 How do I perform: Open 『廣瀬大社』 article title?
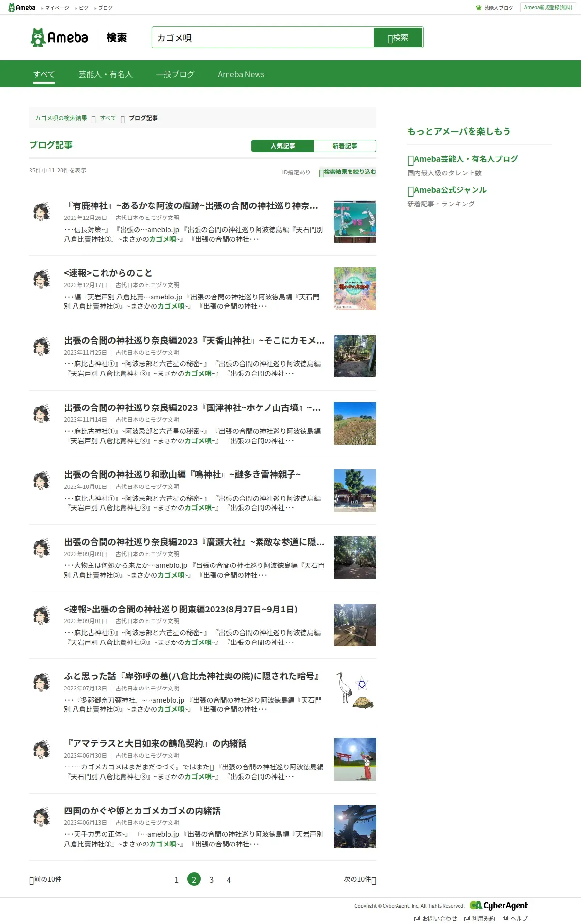194,542
